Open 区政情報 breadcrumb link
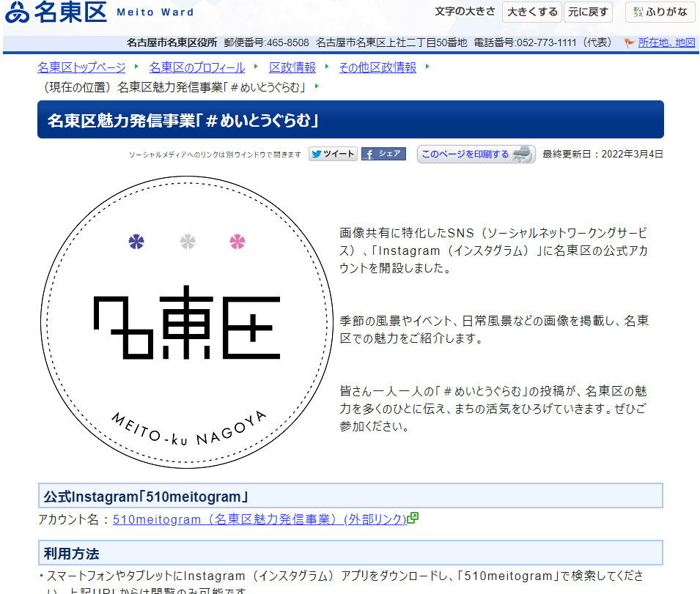This screenshot has height=594, width=700. pos(292,67)
